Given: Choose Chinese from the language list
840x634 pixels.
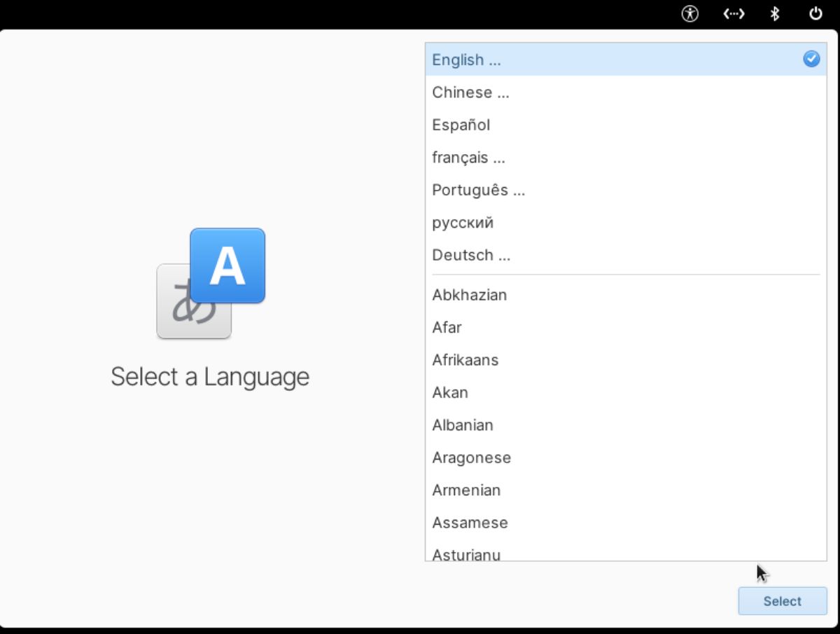Looking at the screenshot, I should 626,92.
